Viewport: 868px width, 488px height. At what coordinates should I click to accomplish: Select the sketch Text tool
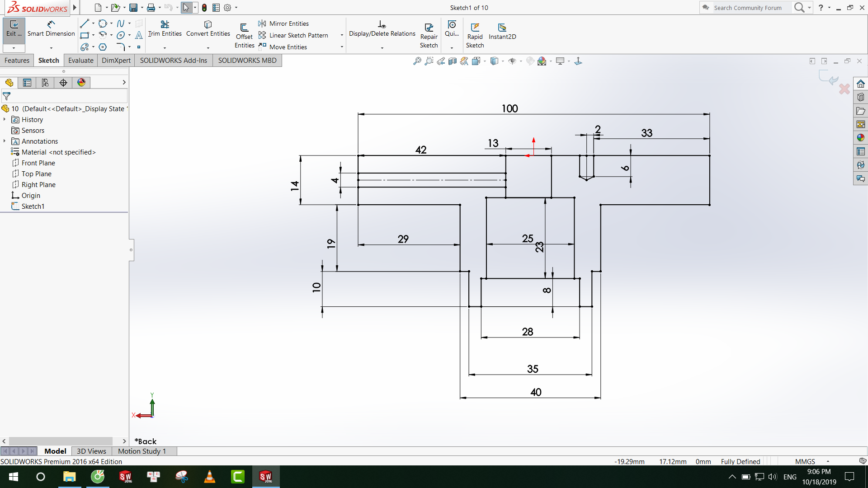(139, 35)
